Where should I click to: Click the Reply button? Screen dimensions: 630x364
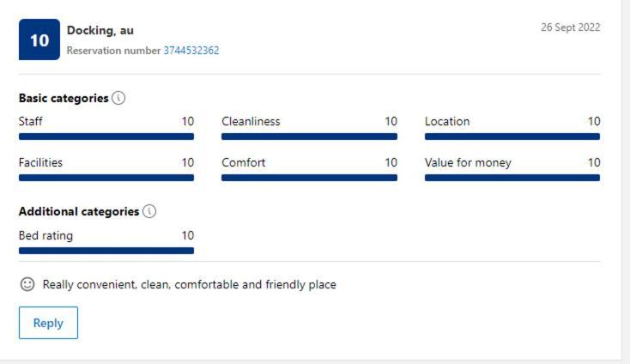pos(48,323)
